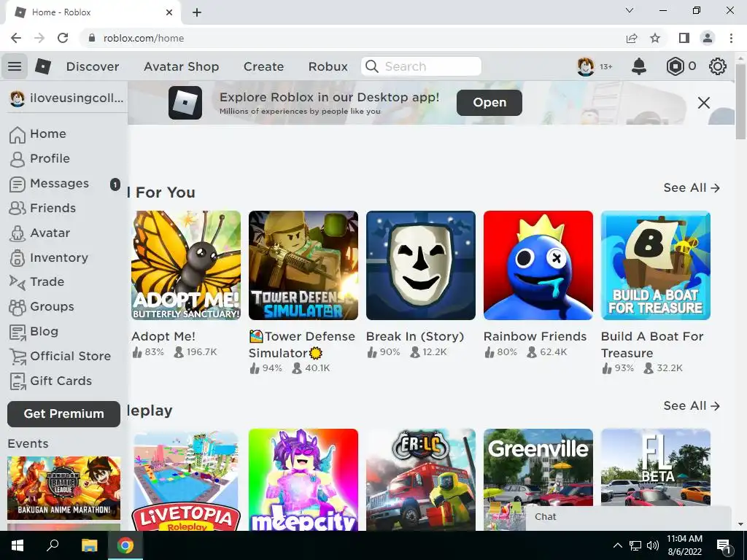
Task: Open the Tower Defense Simulator thumbnail
Action: (303, 265)
